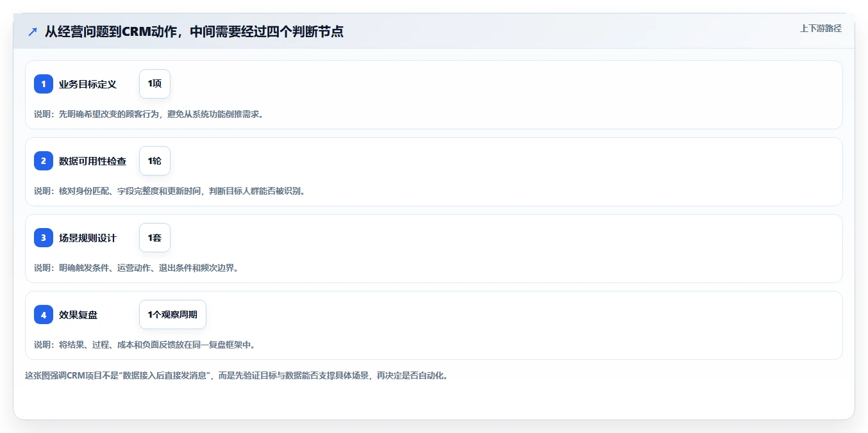Click the 数据可用性检查 step title
Image resolution: width=868 pixels, height=433 pixels.
pyautogui.click(x=93, y=161)
